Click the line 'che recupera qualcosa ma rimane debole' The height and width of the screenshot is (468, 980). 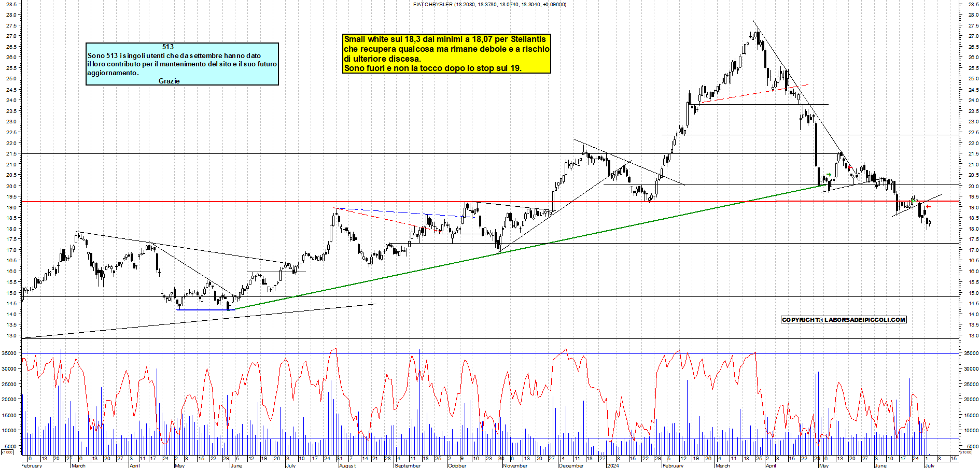pos(446,49)
